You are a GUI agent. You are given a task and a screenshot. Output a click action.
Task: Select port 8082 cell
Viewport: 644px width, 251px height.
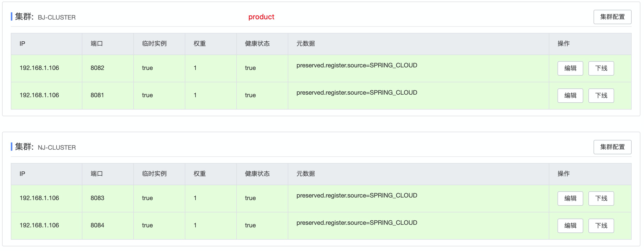(97, 68)
